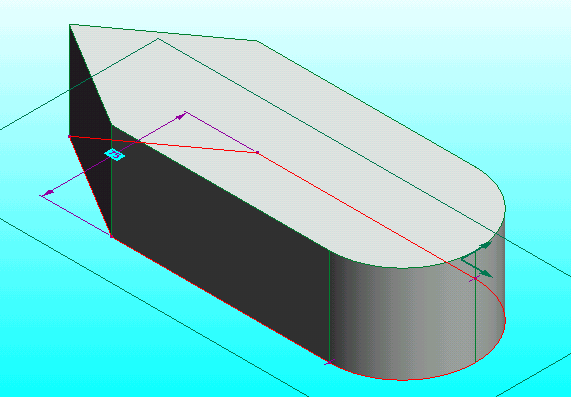Select the green vertical edge where the cylinder begins
The height and width of the screenshot is (397, 571).
pos(329,306)
